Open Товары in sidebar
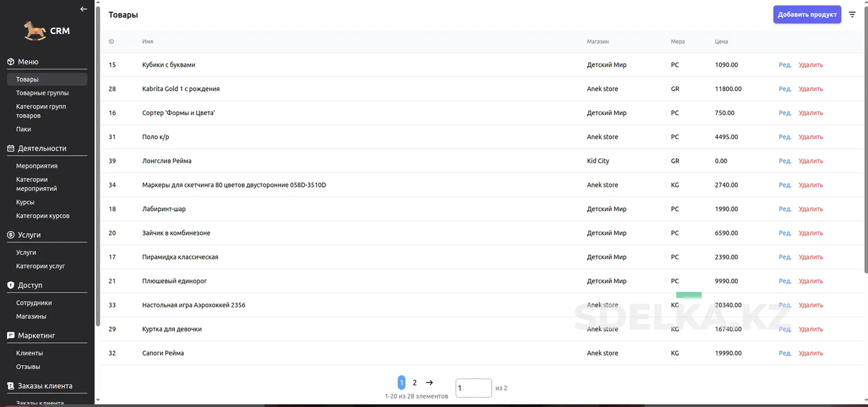Image resolution: width=868 pixels, height=407 pixels. pyautogui.click(x=47, y=79)
